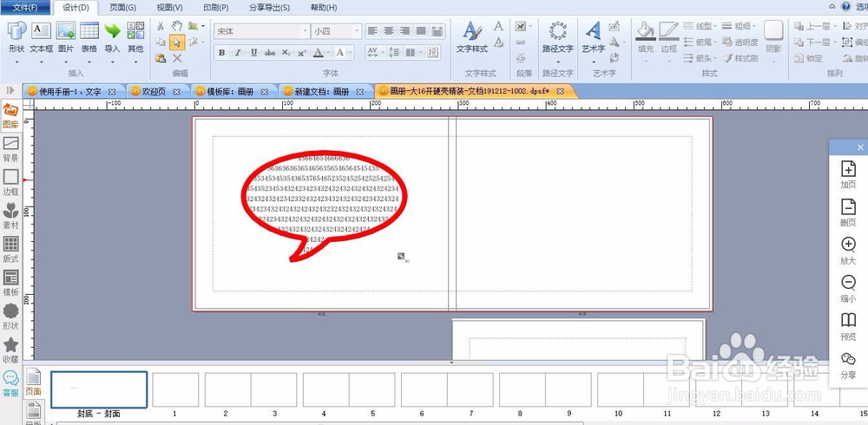Click the 透明度 transparency button
This screenshot has width=868, height=425.
click(740, 42)
